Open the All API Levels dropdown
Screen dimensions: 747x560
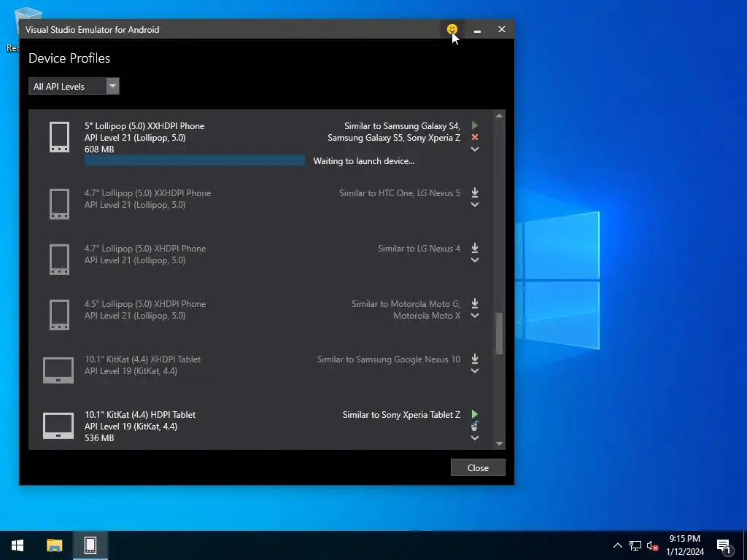pyautogui.click(x=74, y=86)
